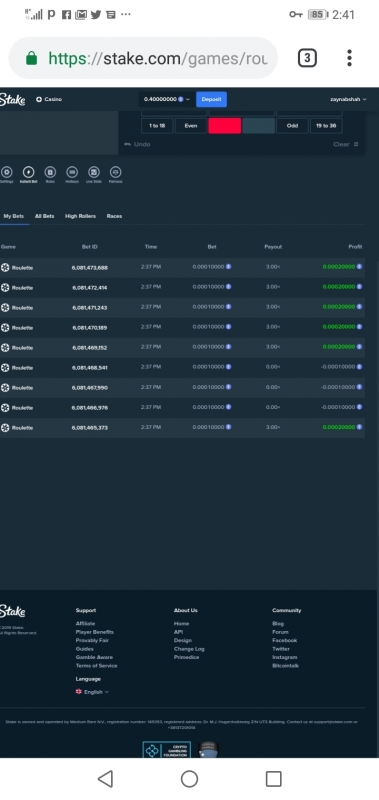Tap the Stake logo in header

pyautogui.click(x=12, y=99)
